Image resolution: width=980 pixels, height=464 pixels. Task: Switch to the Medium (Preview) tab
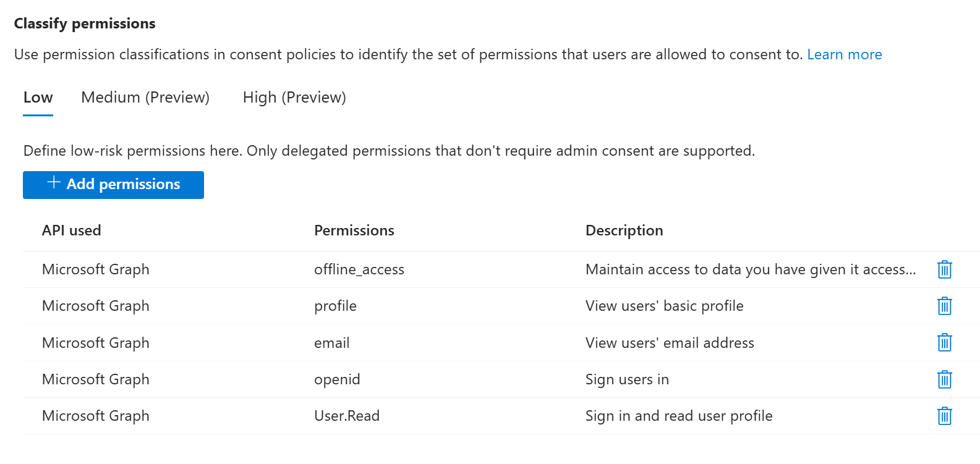pyautogui.click(x=145, y=97)
